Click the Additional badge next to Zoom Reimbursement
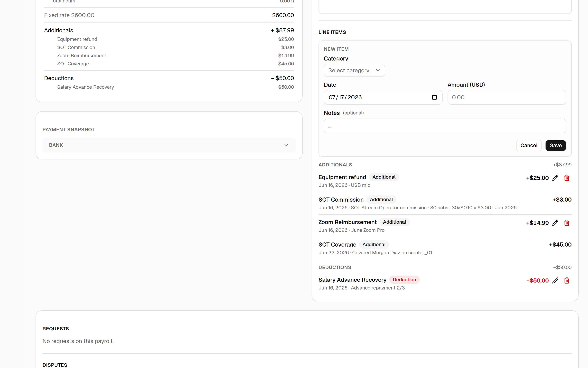Screen dimensions: 588x368 pyautogui.click(x=394, y=222)
